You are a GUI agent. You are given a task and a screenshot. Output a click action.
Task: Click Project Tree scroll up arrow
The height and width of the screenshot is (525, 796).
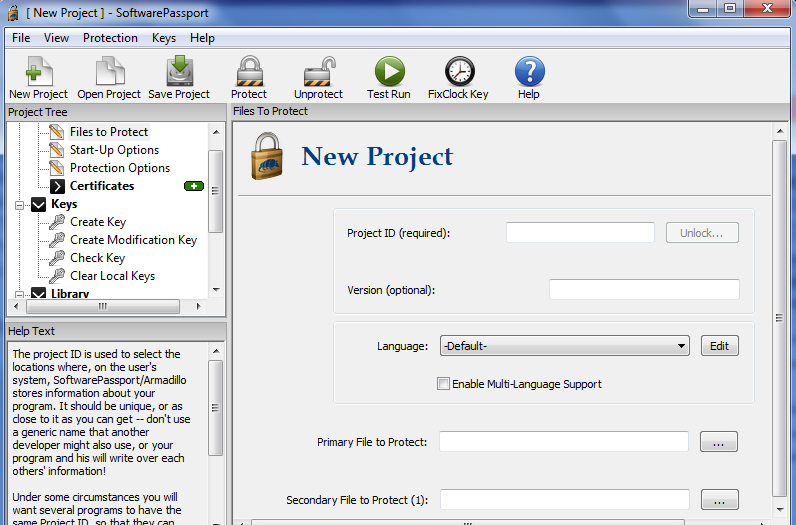coord(216,132)
